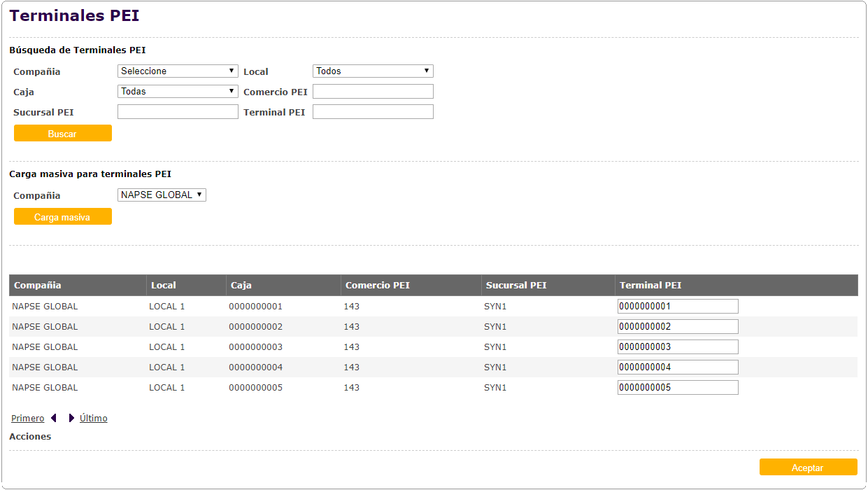Click the Acciones section label
Screen dimensions: 868x490
click(30, 437)
